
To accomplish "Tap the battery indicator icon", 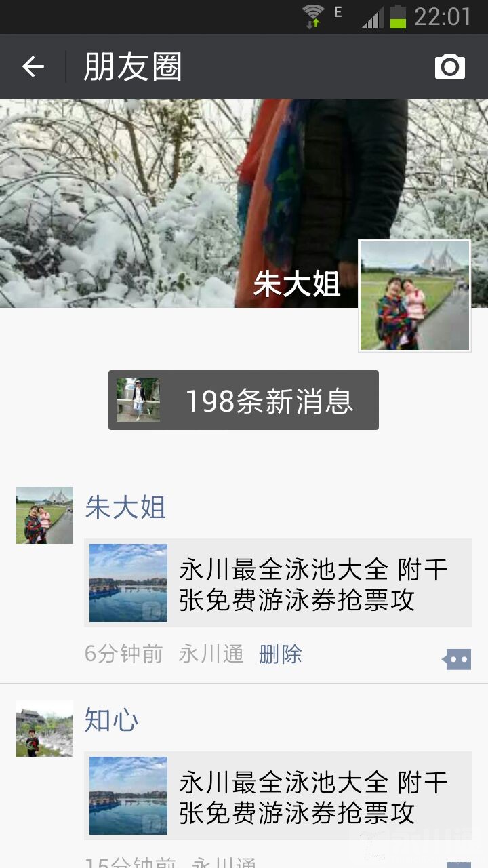I will coord(398,16).
